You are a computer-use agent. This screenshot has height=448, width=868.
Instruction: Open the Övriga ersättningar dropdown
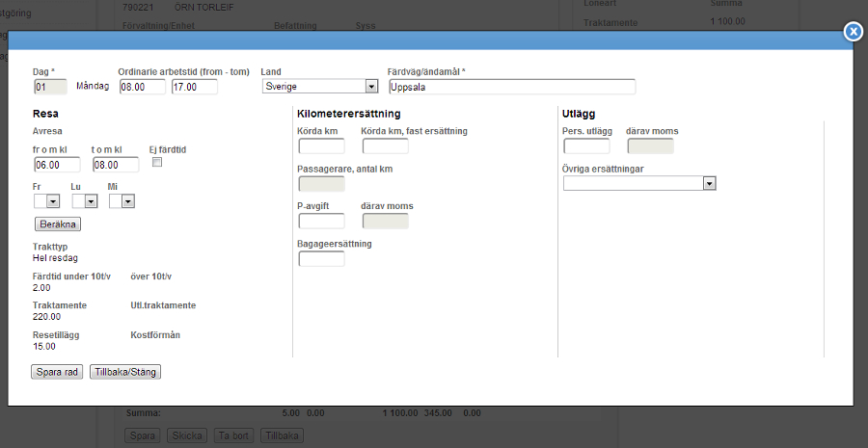click(x=639, y=183)
